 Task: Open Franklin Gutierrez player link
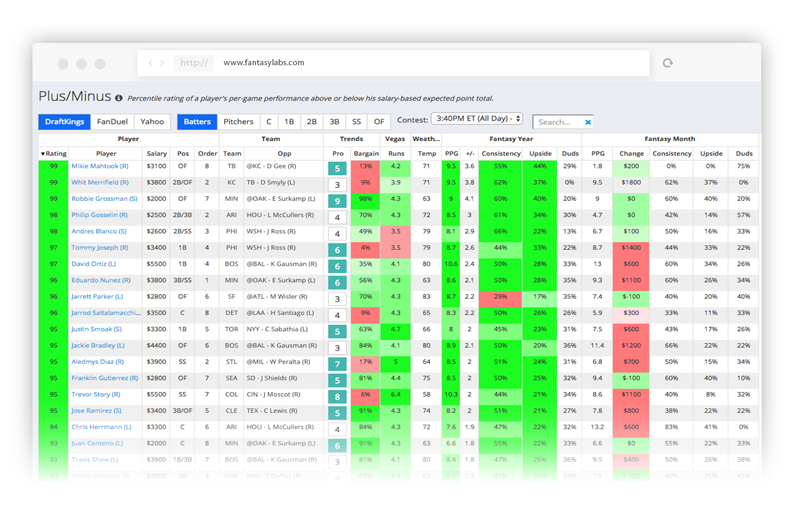click(x=105, y=379)
